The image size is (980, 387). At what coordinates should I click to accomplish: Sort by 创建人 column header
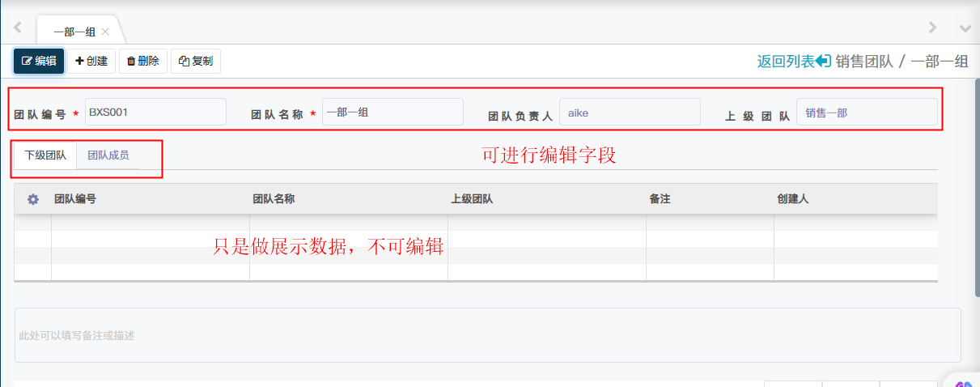point(793,199)
